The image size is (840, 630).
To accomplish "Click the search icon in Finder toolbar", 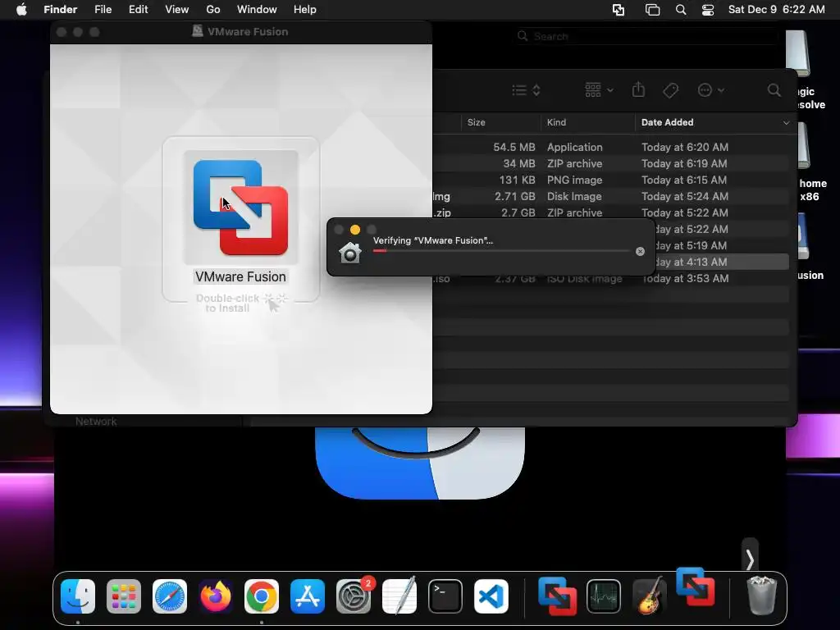I will point(774,90).
